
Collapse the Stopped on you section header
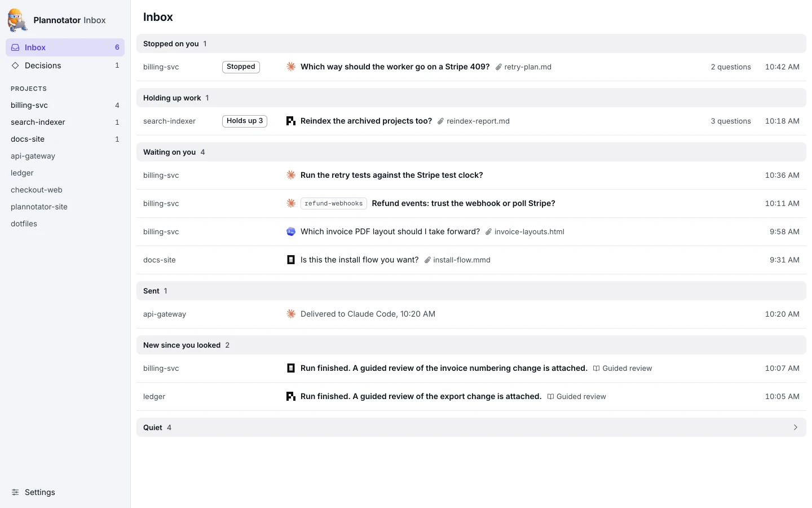pos(471,43)
